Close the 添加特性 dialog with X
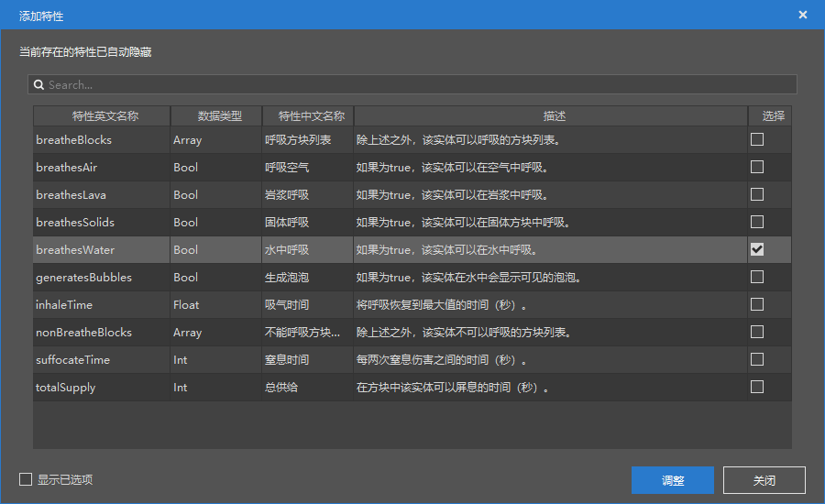825x504 pixels. 802,15
